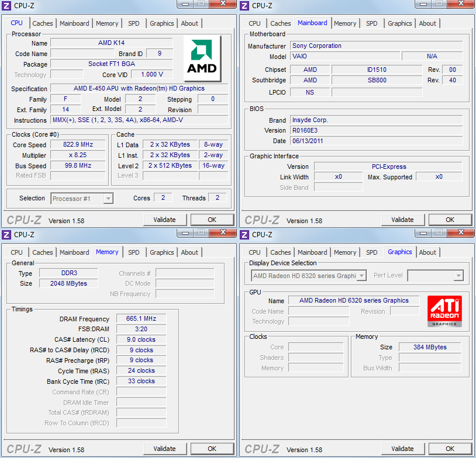The width and height of the screenshot is (476, 458).
Task: Minimize the Memory-tab CPU-Z window
Action: click(185, 233)
